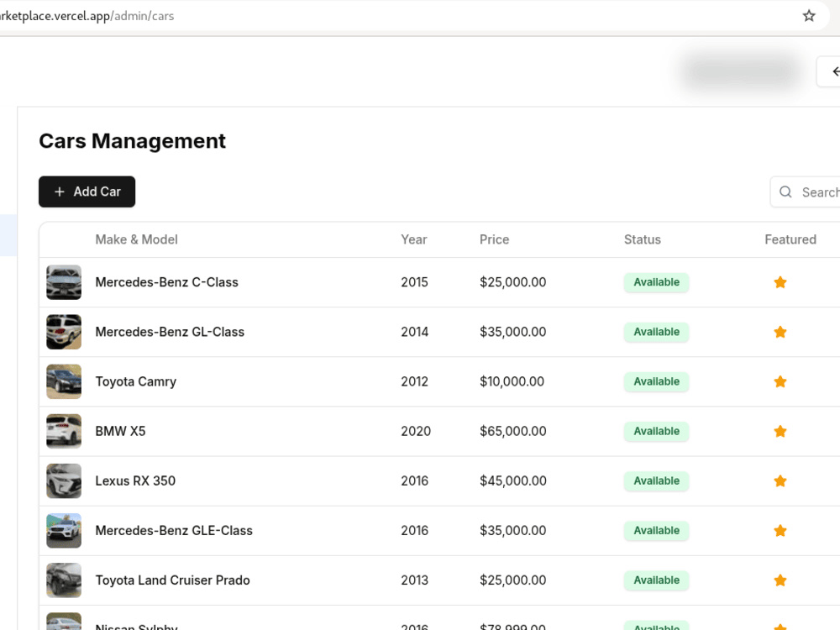Toggle featured star for Mercedes-Benz GL-Class

[780, 332]
